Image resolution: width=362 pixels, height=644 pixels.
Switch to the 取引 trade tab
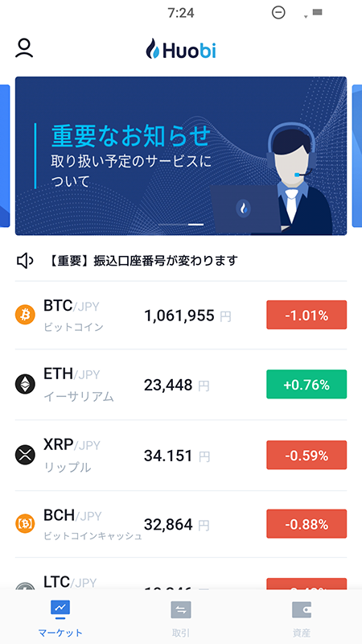coord(181,617)
